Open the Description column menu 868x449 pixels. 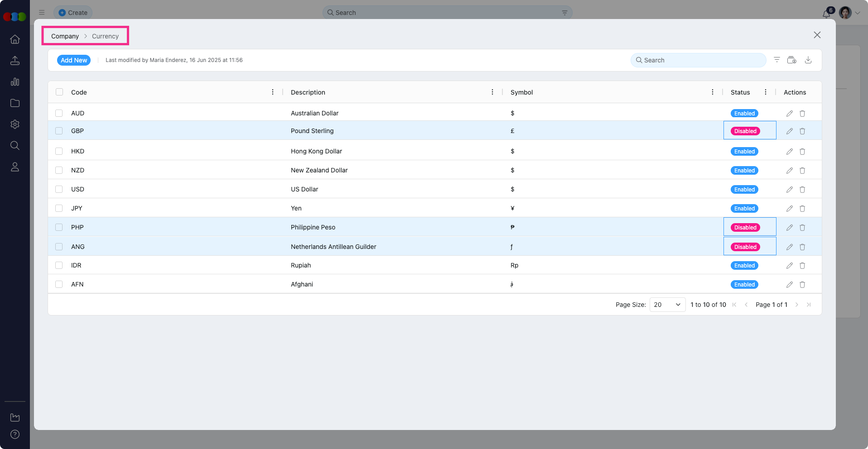492,92
